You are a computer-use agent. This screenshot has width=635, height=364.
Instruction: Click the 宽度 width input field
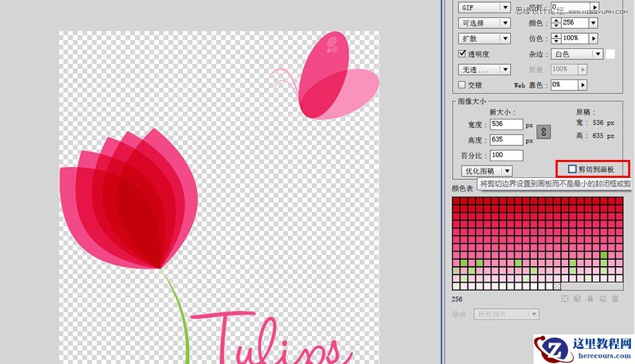click(506, 125)
